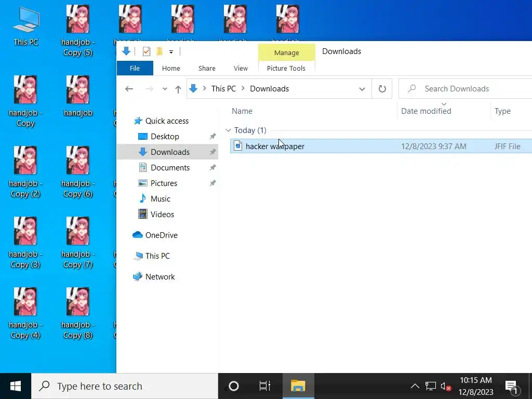
Task: Expand the address bar history dropdown
Action: pos(362,89)
